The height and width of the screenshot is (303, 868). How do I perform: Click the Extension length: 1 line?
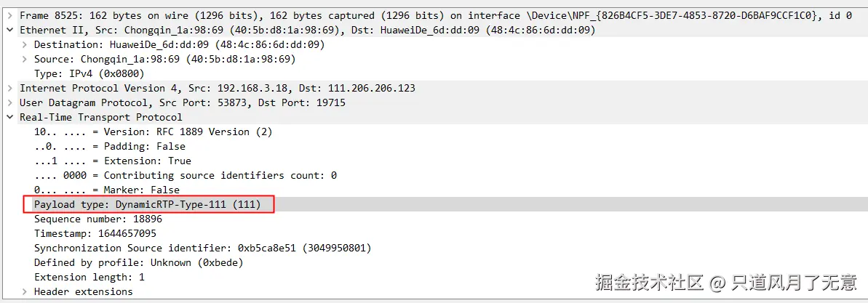click(x=89, y=277)
